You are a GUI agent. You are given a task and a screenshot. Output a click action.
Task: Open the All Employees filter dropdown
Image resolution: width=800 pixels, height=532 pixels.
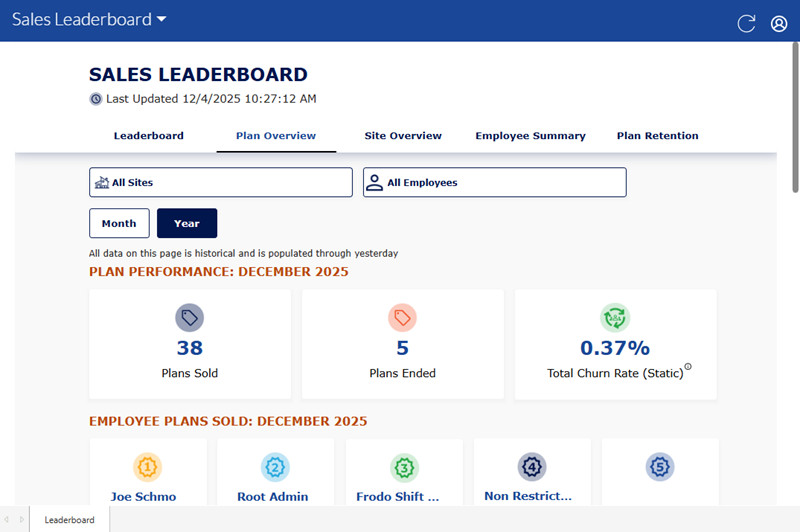pos(494,182)
